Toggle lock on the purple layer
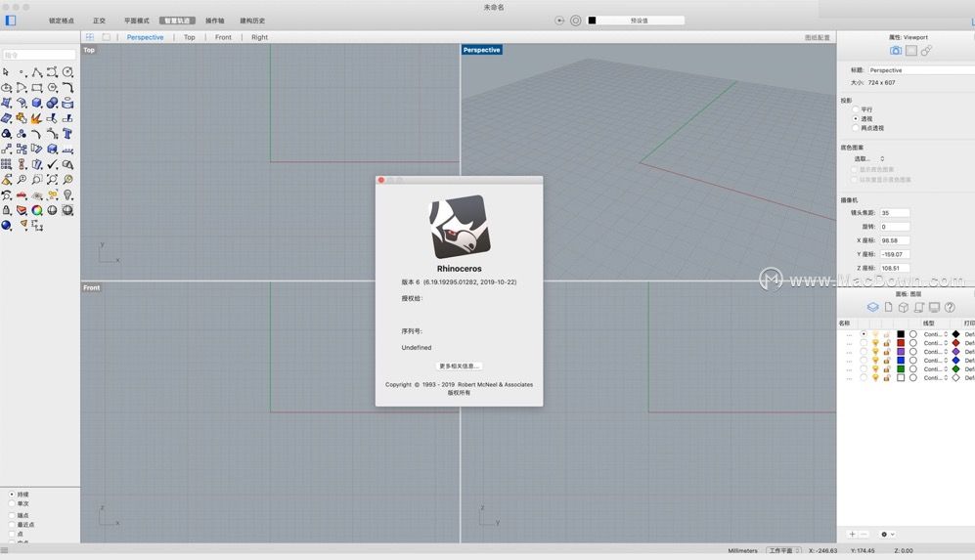The width and height of the screenshot is (975, 560). coord(887,352)
